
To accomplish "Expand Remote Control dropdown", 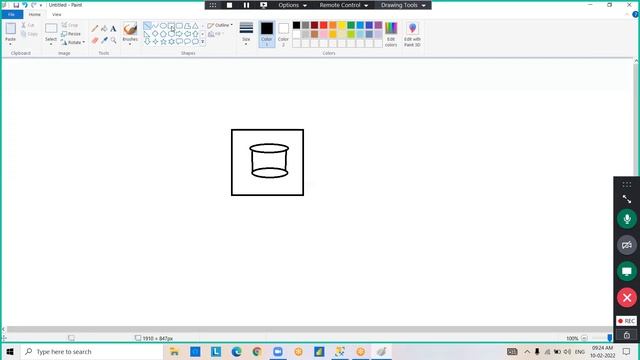I will point(344,5).
